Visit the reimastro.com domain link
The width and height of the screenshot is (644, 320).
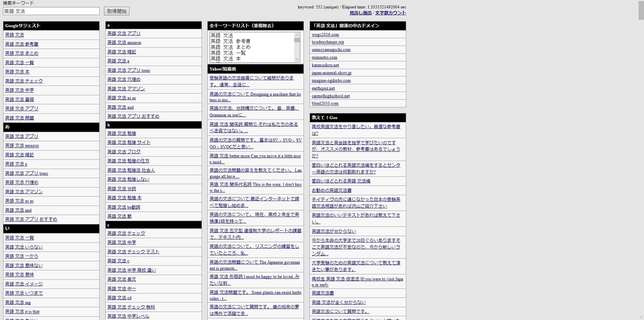click(325, 57)
